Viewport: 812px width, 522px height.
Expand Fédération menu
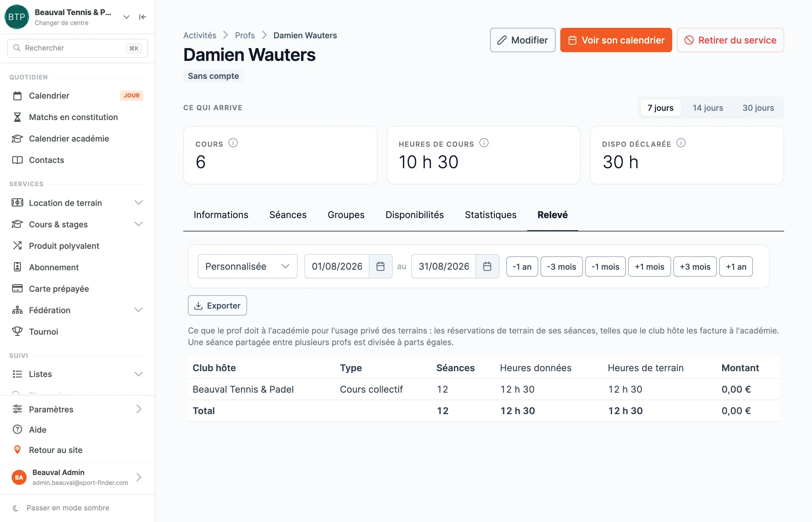(77, 310)
